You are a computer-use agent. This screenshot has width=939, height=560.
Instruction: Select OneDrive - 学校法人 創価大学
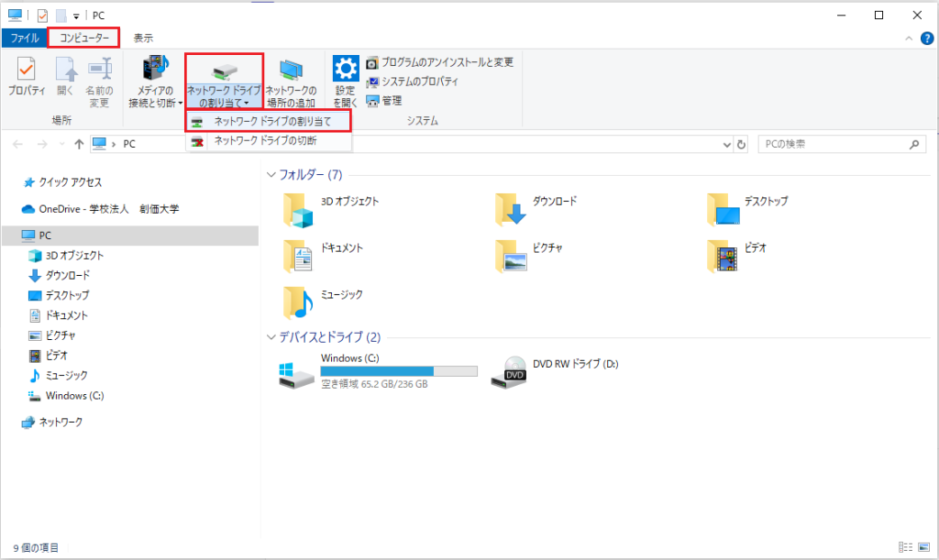(x=100, y=209)
